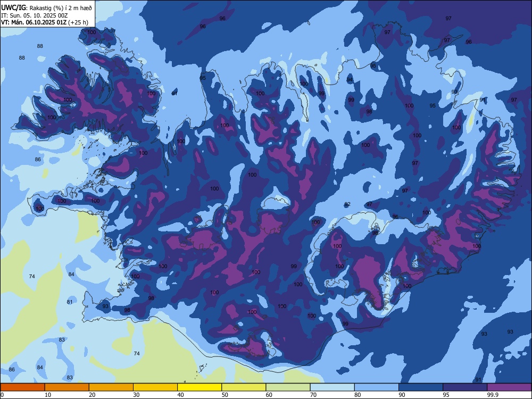Click the '70' tick label on the legend

click(x=313, y=395)
